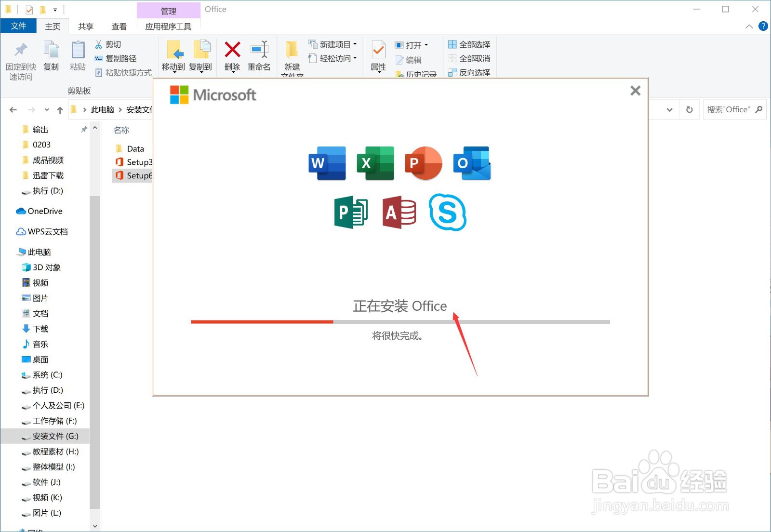Open the File tab

tap(18, 26)
